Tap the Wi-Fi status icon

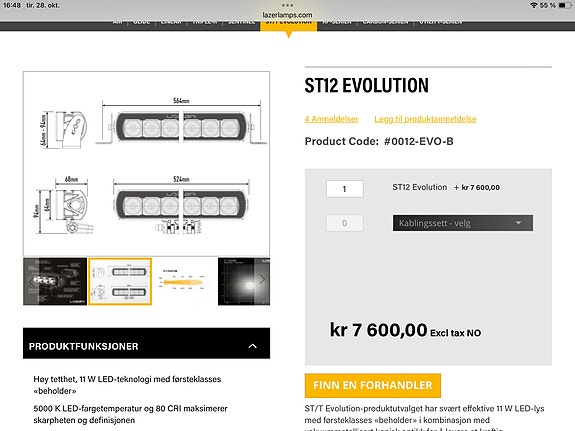click(534, 5)
